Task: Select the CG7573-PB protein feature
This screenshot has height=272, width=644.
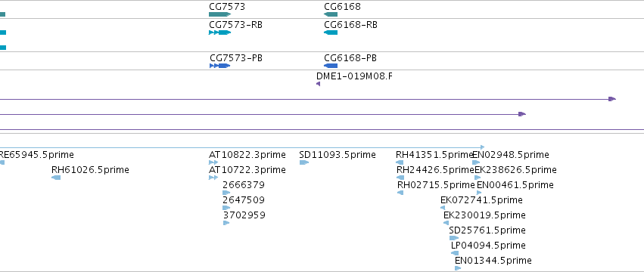Action: (x=219, y=66)
